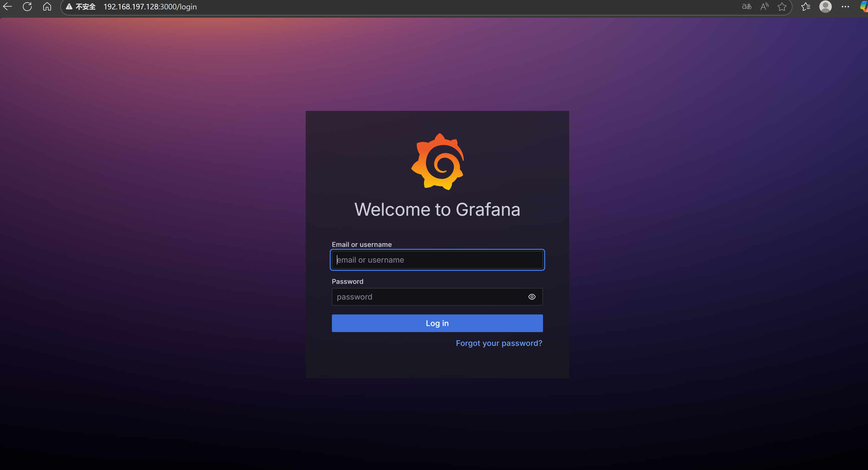Click into the password input field
The height and width of the screenshot is (470, 868).
pyautogui.click(x=428, y=297)
